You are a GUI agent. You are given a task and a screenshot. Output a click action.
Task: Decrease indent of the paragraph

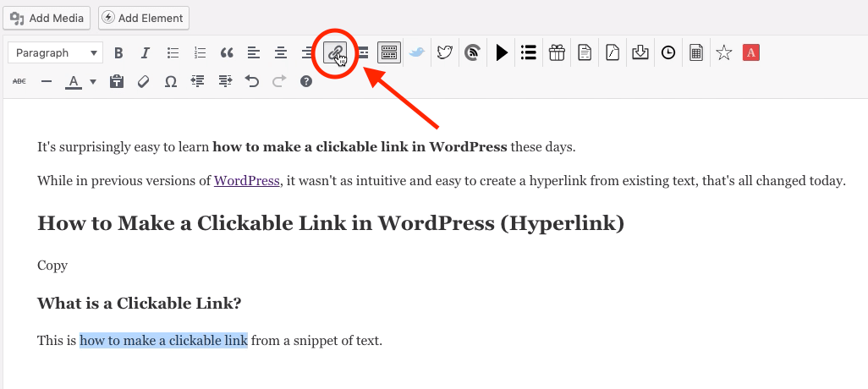pyautogui.click(x=198, y=81)
